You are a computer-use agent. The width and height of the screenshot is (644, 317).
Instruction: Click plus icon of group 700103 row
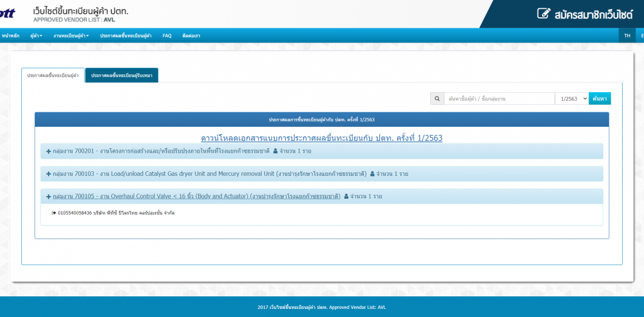[48, 173]
